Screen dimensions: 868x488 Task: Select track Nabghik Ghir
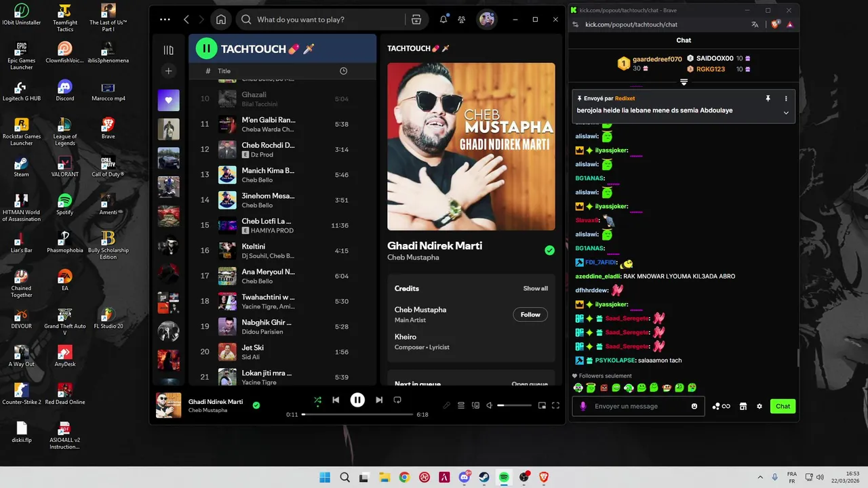point(282,327)
